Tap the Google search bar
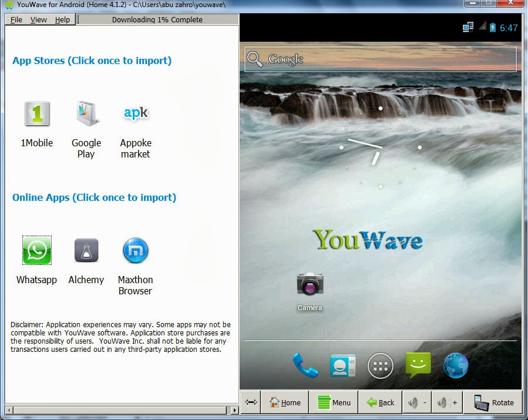 click(x=380, y=59)
